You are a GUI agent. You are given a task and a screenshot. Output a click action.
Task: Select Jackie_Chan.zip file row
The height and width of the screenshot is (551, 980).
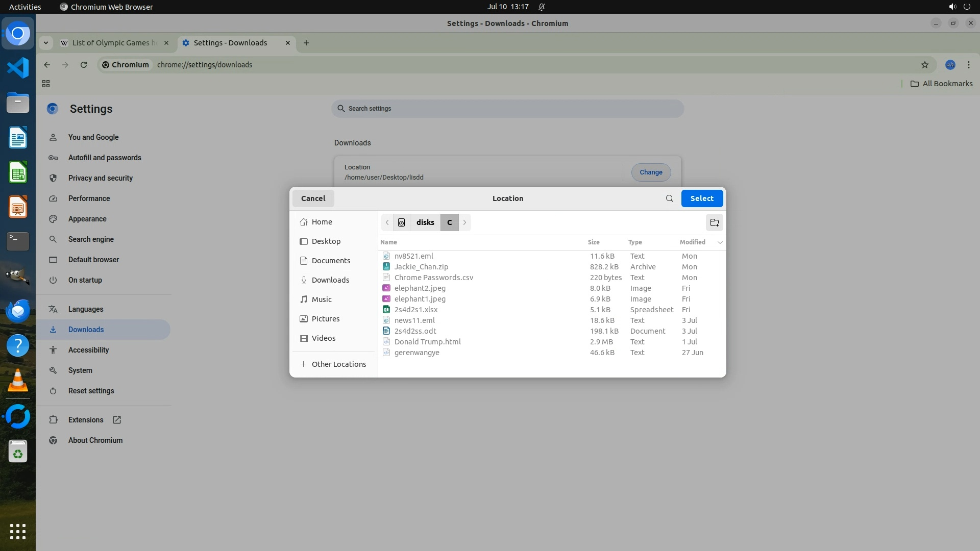[421, 267]
